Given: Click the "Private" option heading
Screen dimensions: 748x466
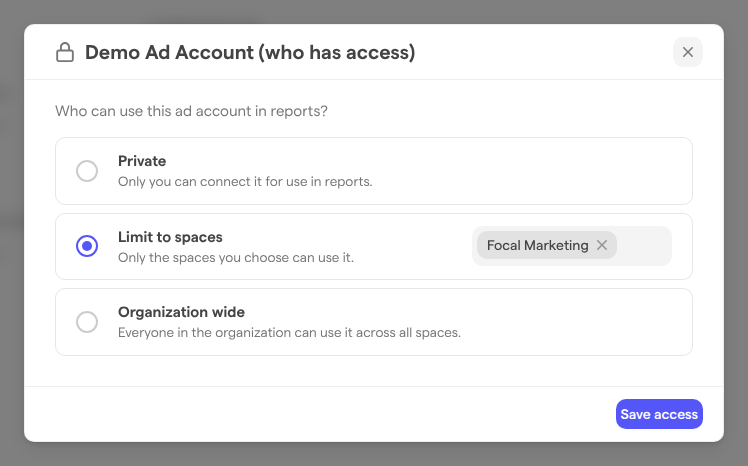Looking at the screenshot, I should (x=142, y=161).
